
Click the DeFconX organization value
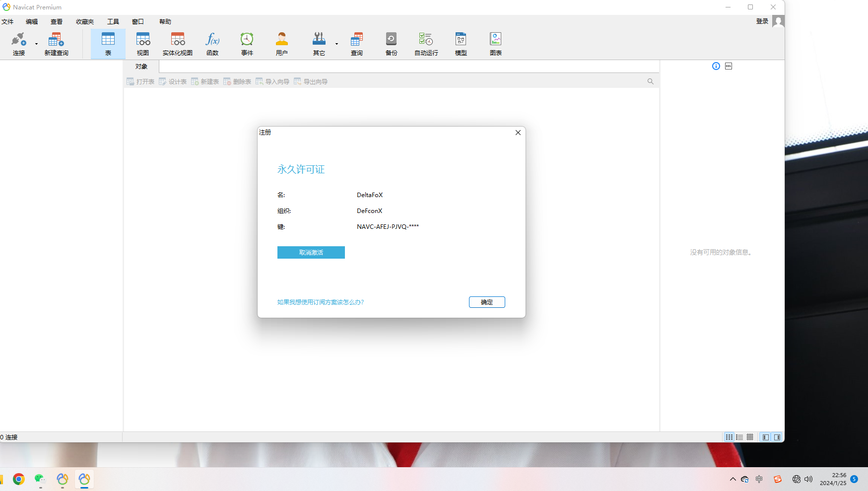369,211
